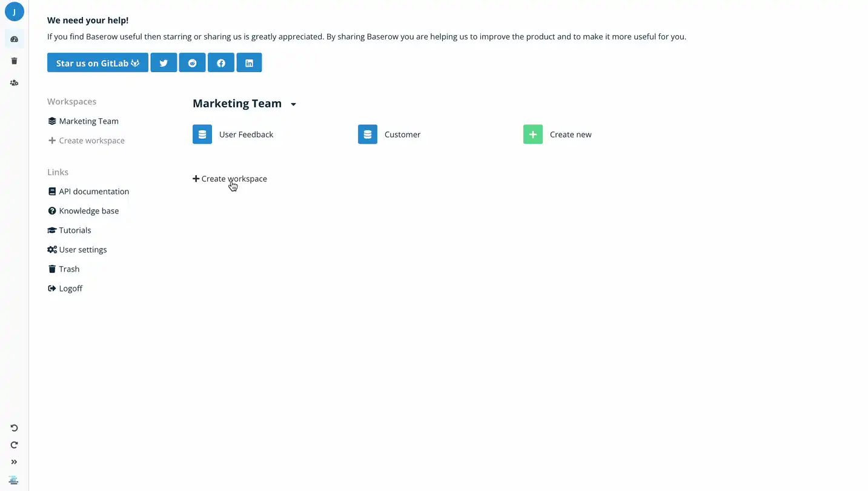Open the API documentation link

click(x=94, y=191)
